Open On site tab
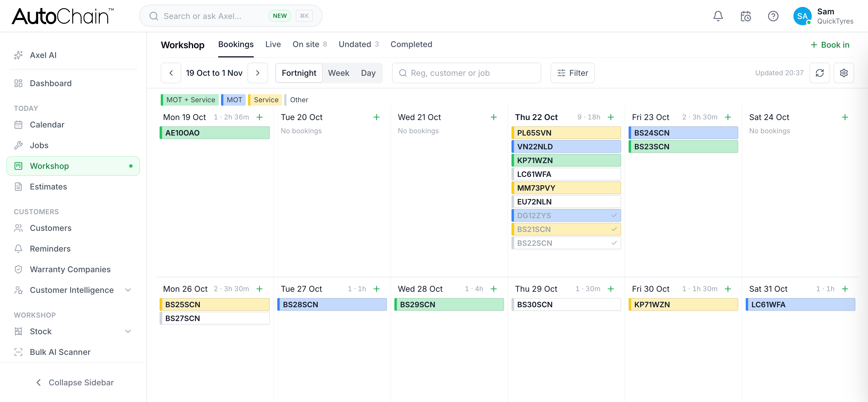868x402 pixels. 309,45
